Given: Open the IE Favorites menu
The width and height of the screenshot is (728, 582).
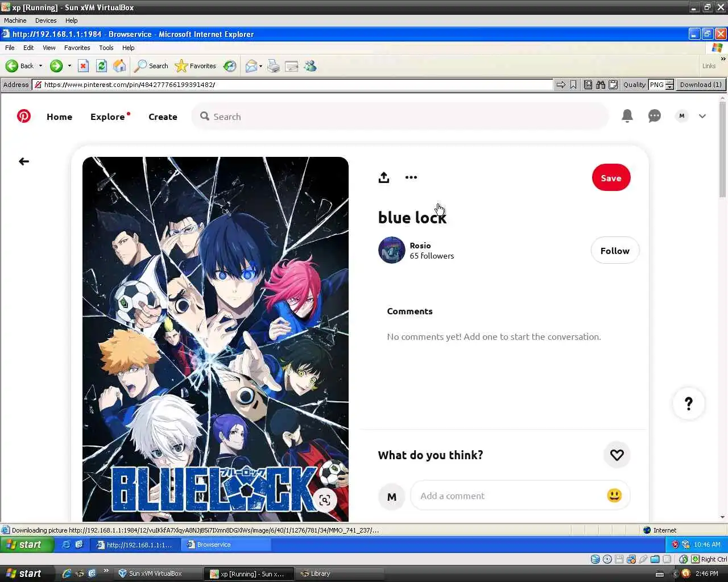Looking at the screenshot, I should 77,48.
